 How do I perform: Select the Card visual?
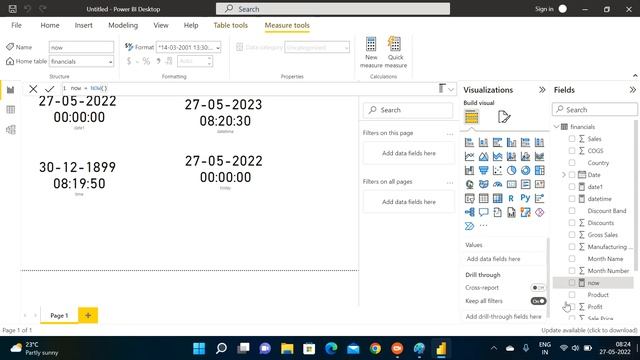pyautogui.click(x=511, y=184)
